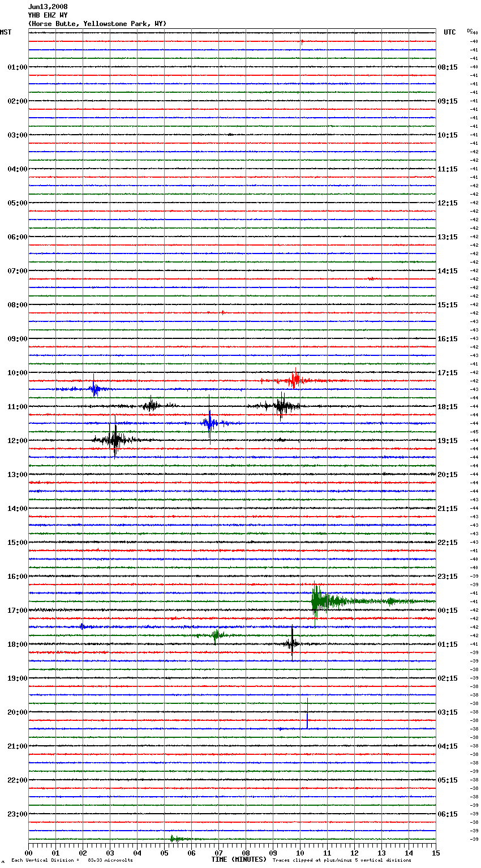The width and height of the screenshot is (481, 868).
Task: Click the "07:00" MST time label
Action: click(18, 271)
